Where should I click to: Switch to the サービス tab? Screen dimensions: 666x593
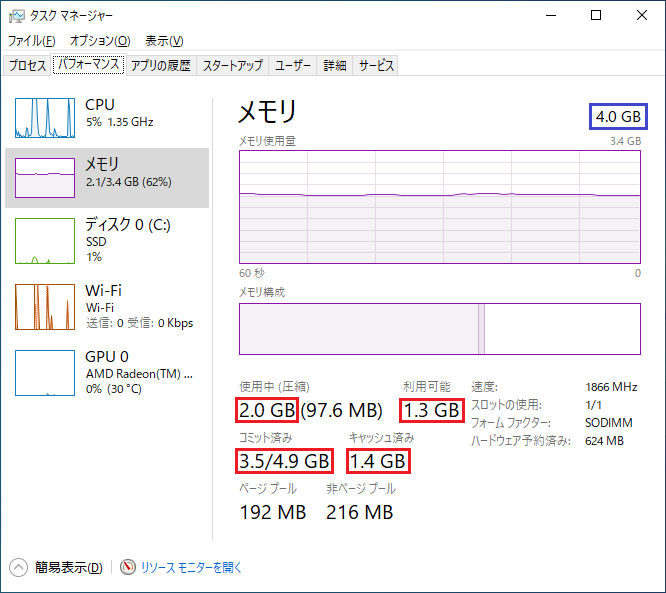[x=376, y=65]
